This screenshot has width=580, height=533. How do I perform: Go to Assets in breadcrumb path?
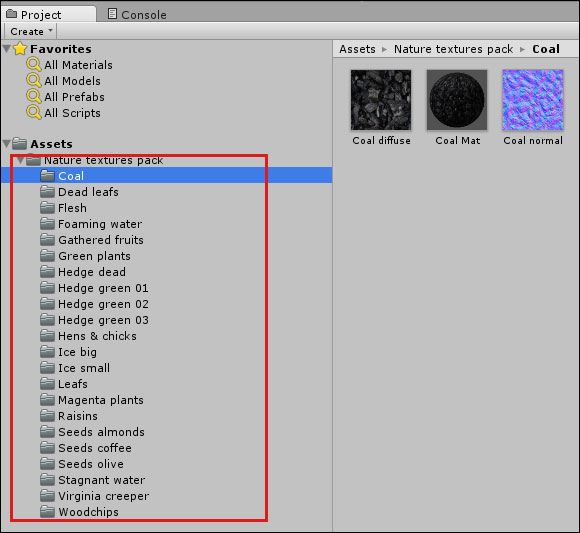(357, 49)
